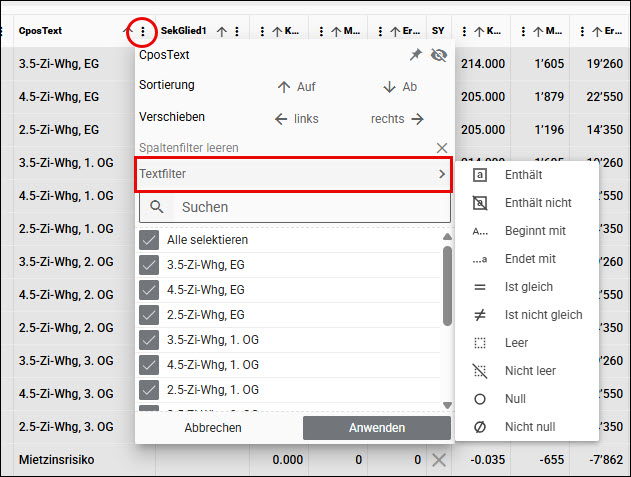Sort ascending with Auf
Image resolution: width=631 pixels, height=477 pixels.
click(296, 87)
